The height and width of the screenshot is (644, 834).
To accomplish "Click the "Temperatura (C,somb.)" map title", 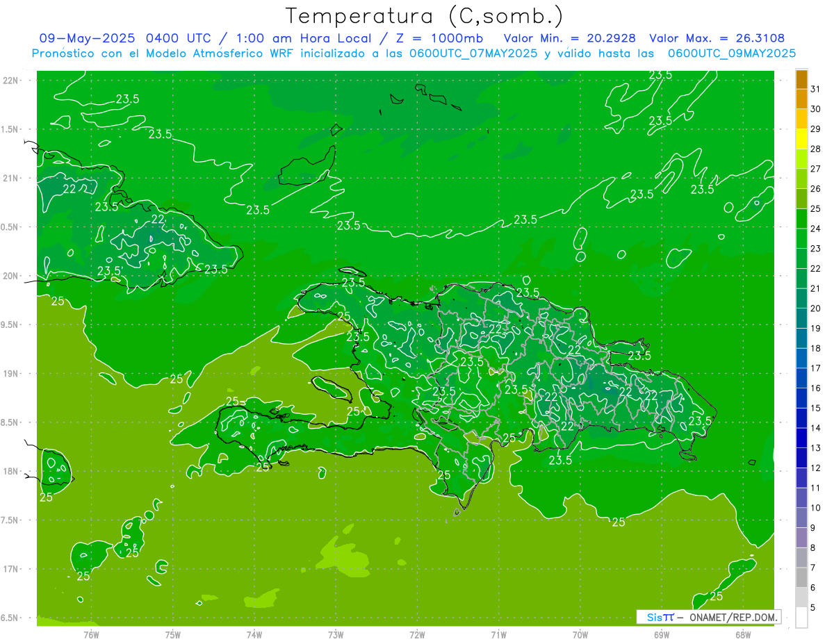I will (x=424, y=17).
